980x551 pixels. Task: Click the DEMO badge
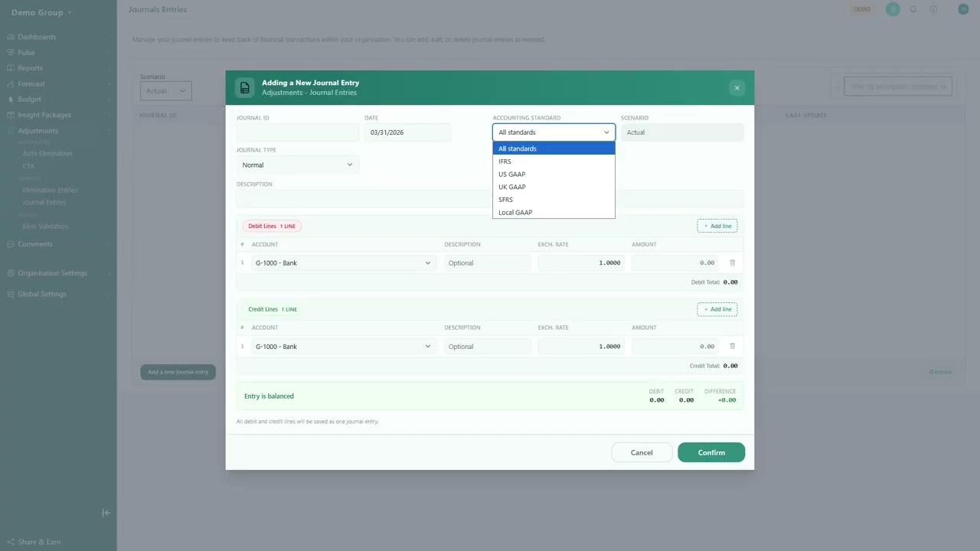tap(862, 9)
